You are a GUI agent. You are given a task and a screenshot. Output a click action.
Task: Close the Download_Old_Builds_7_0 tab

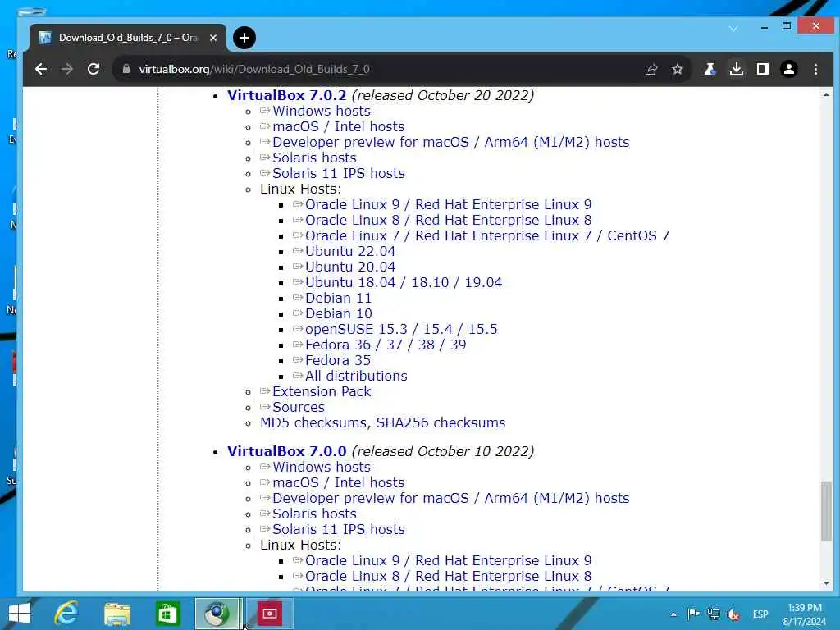213,38
